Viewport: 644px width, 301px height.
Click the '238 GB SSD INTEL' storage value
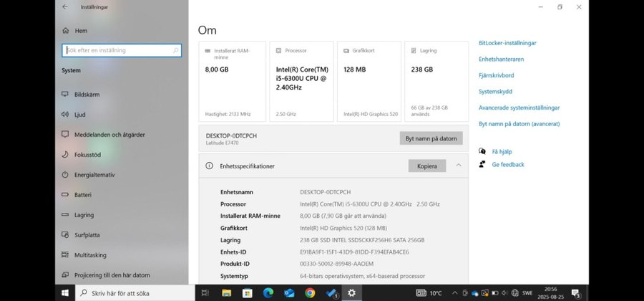(362, 240)
